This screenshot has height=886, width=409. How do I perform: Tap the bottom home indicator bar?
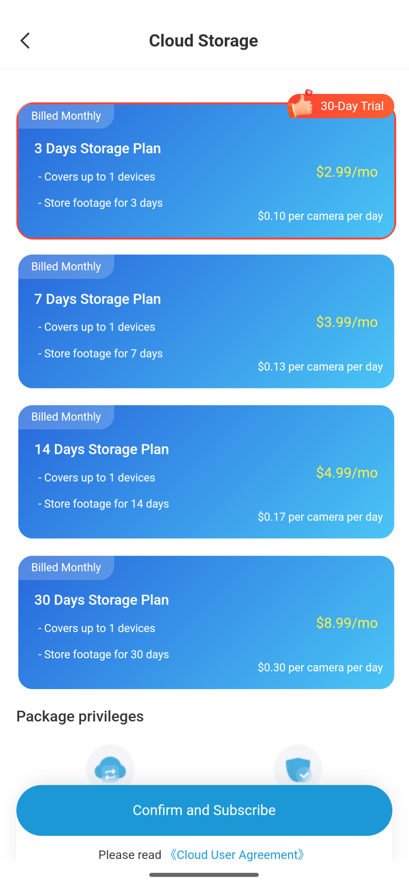(204, 875)
